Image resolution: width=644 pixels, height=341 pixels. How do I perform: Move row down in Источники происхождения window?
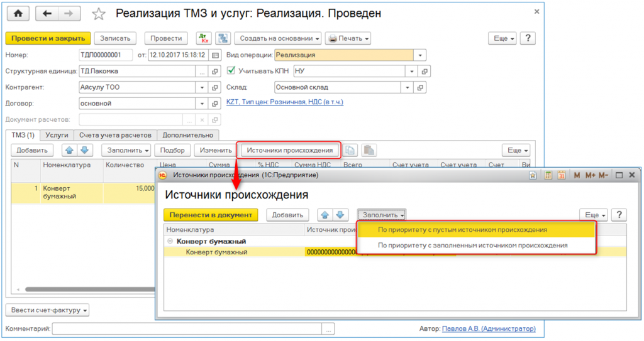coord(340,215)
